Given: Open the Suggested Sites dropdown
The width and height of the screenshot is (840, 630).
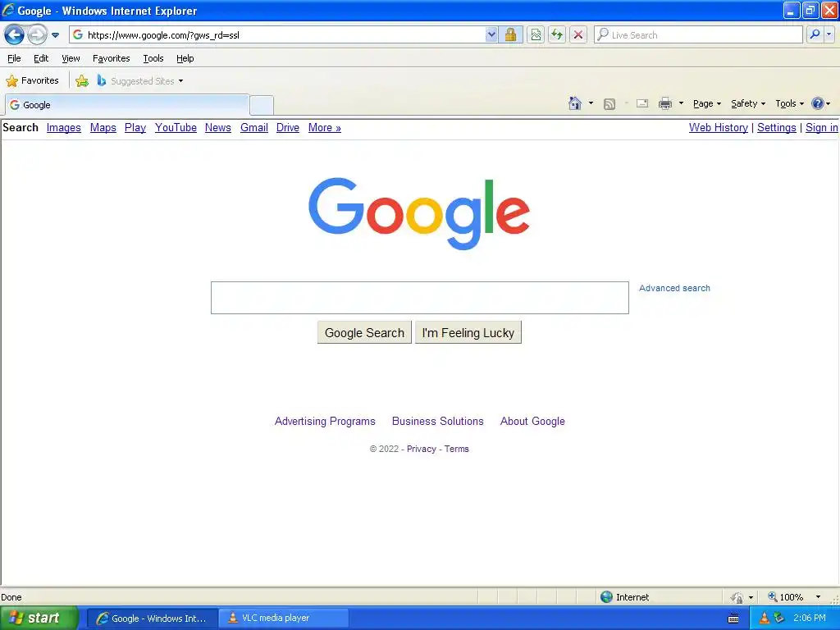Looking at the screenshot, I should (x=140, y=81).
